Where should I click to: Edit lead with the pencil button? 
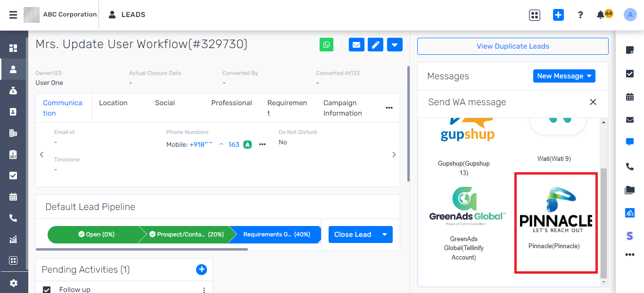(376, 45)
